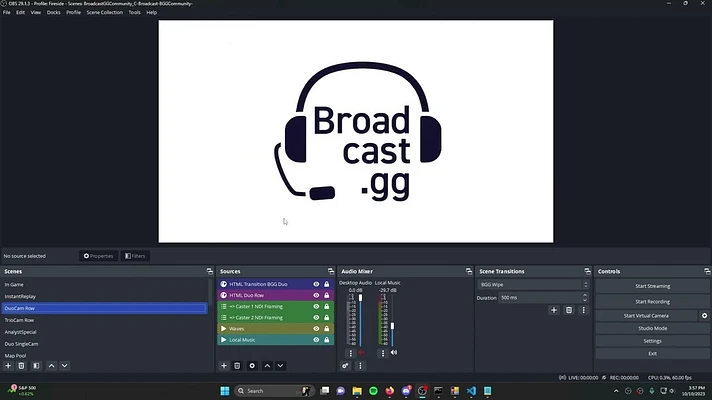Hide the Caster 2 NDI Framing source
Screen dimensions: 712x400
click(316, 318)
